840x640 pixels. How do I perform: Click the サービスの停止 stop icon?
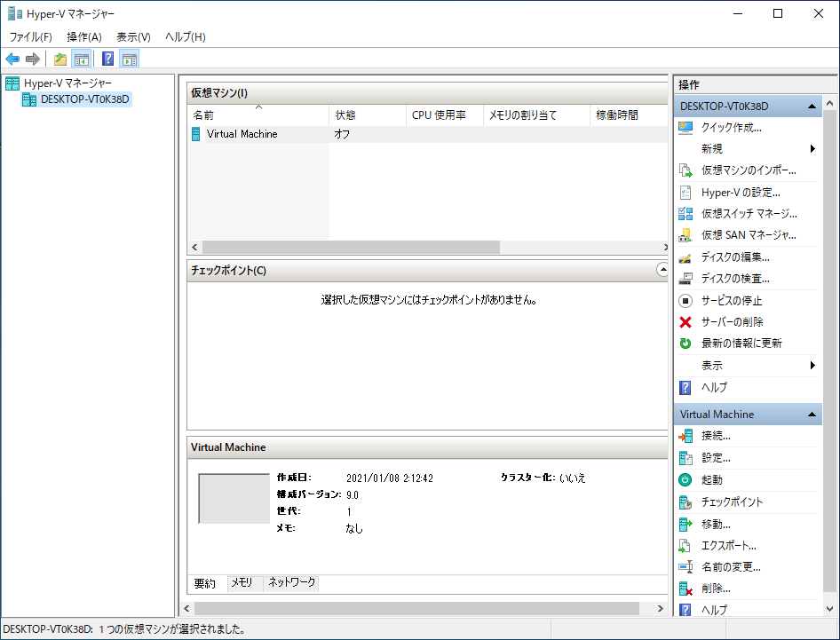tap(685, 301)
